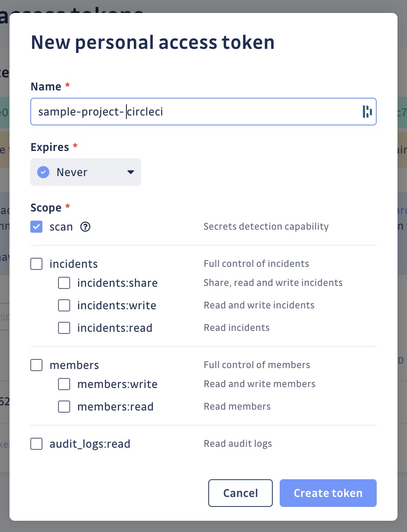Open the Expires dropdown
407x532 pixels.
[85, 172]
